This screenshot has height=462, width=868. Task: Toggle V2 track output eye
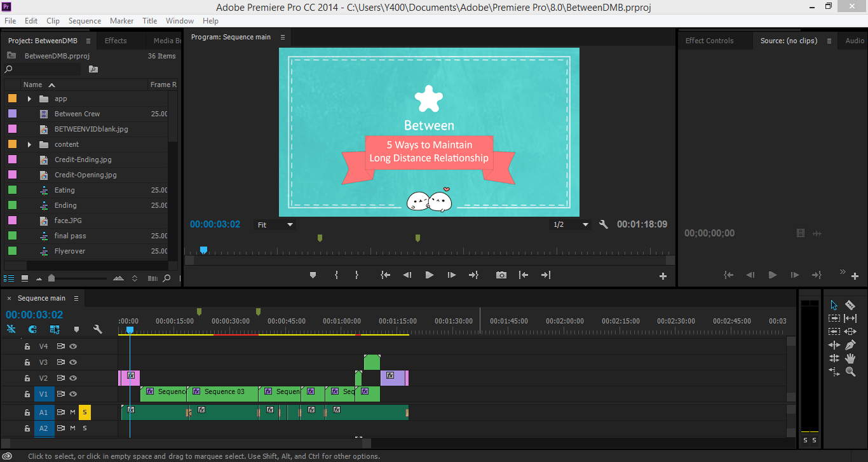(73, 378)
